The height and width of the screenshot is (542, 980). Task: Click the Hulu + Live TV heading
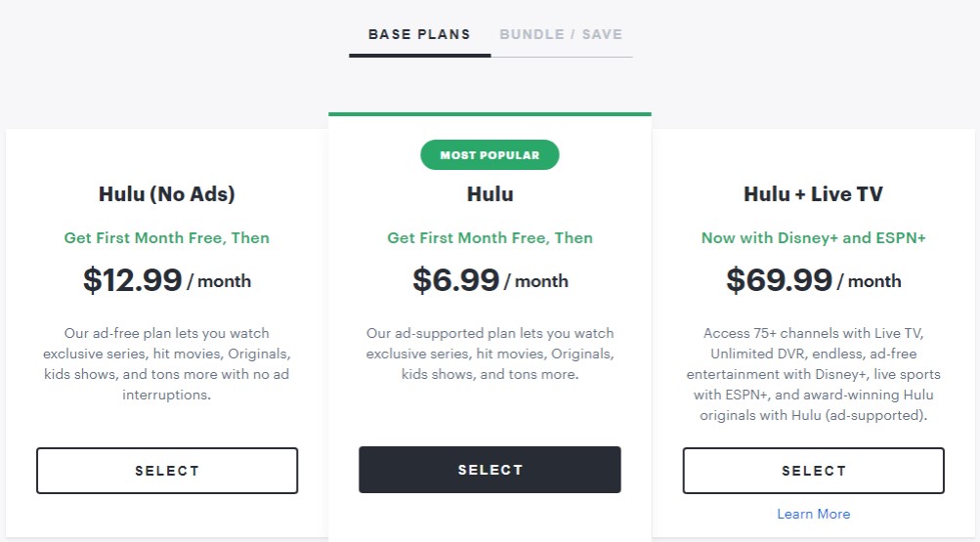(813, 194)
